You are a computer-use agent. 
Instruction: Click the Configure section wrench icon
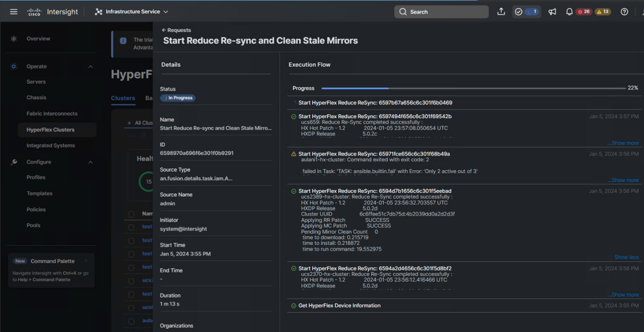[14, 162]
